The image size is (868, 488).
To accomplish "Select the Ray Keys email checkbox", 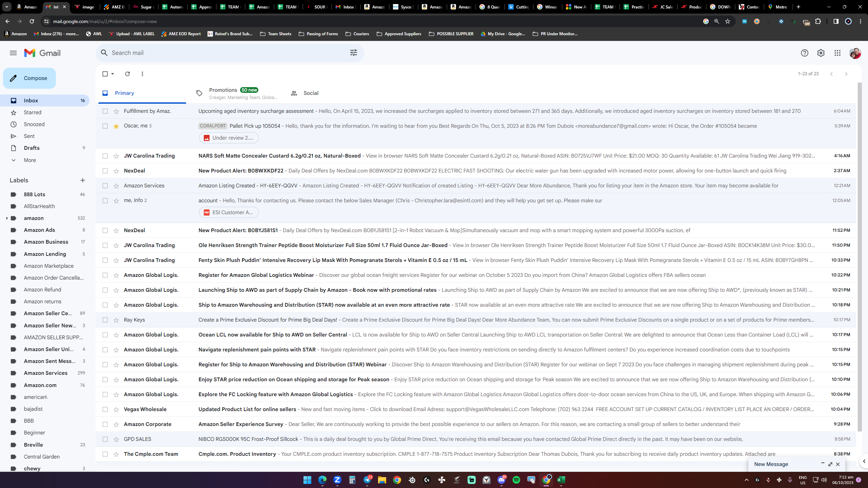I will point(105,320).
